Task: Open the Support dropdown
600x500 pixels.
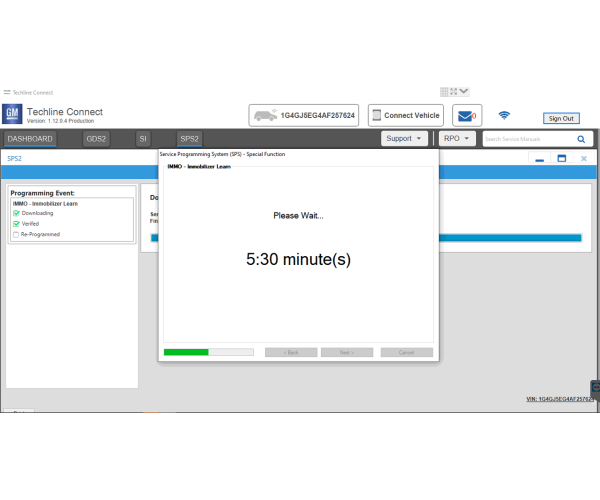Action: (x=404, y=138)
